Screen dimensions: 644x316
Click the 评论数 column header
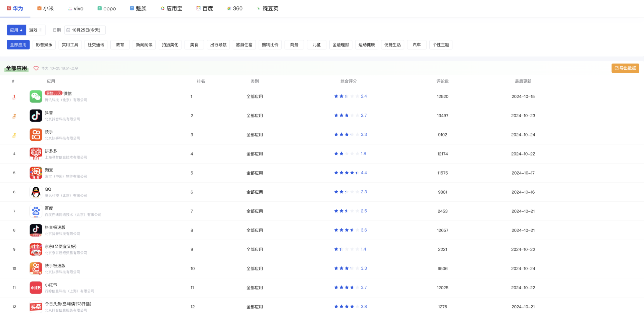(x=442, y=81)
